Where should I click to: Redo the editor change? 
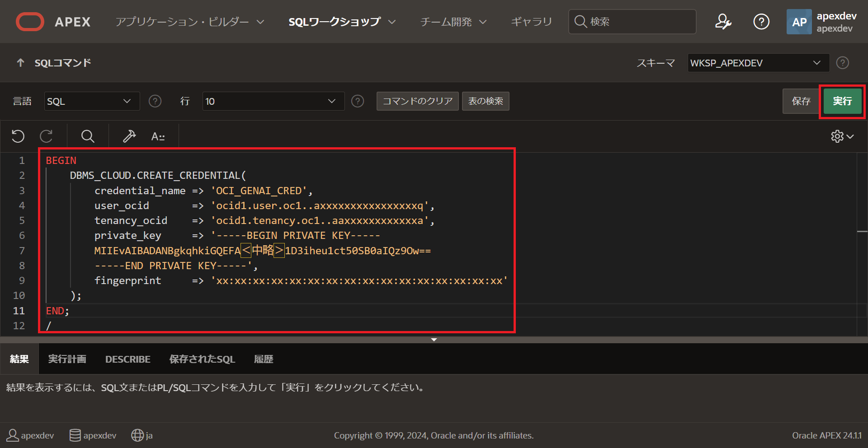click(47, 136)
